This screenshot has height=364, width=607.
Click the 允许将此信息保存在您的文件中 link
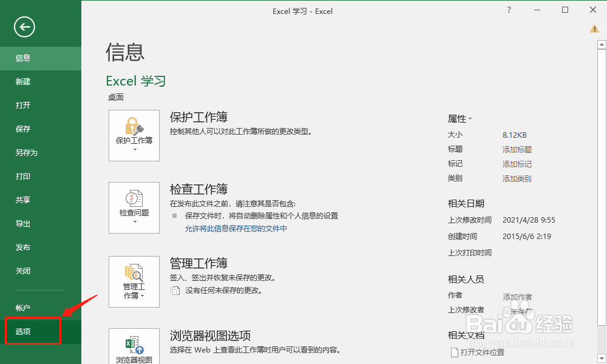pos(236,229)
